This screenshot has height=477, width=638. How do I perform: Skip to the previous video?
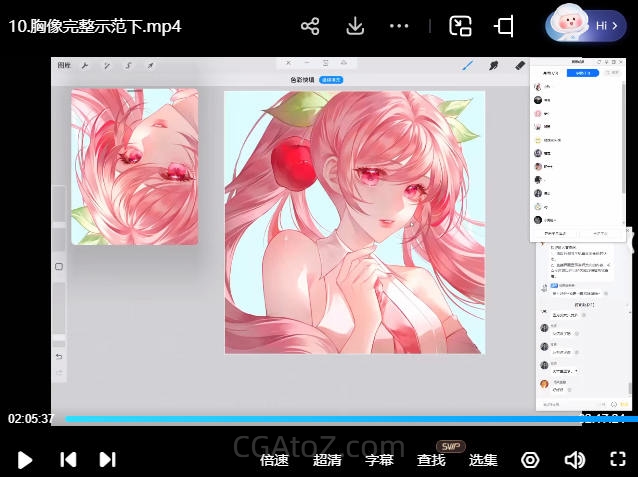click(x=68, y=459)
